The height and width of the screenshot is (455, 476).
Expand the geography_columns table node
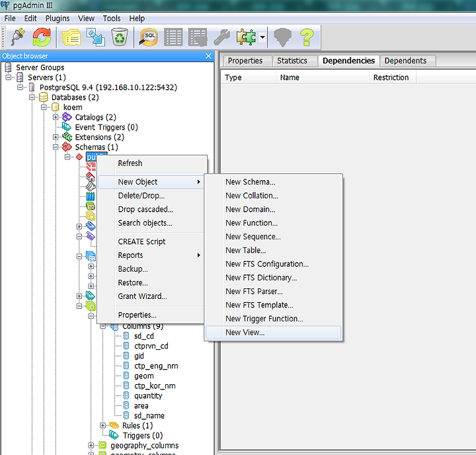pos(91,446)
